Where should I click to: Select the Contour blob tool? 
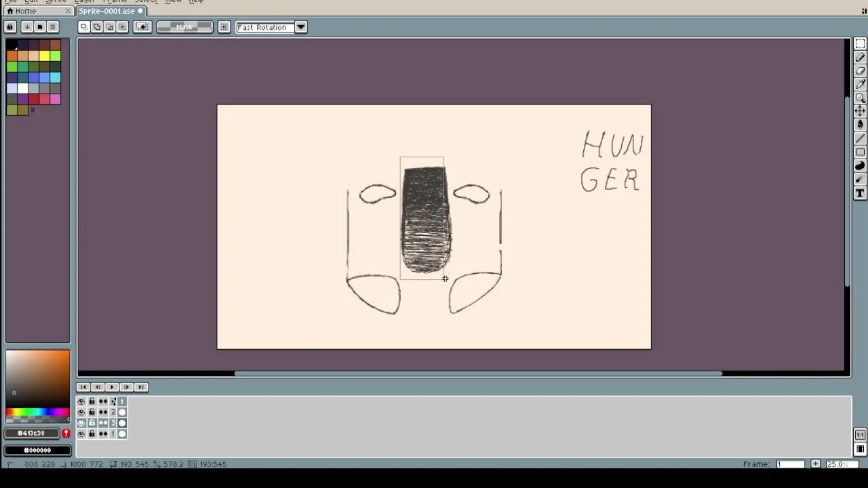(860, 165)
